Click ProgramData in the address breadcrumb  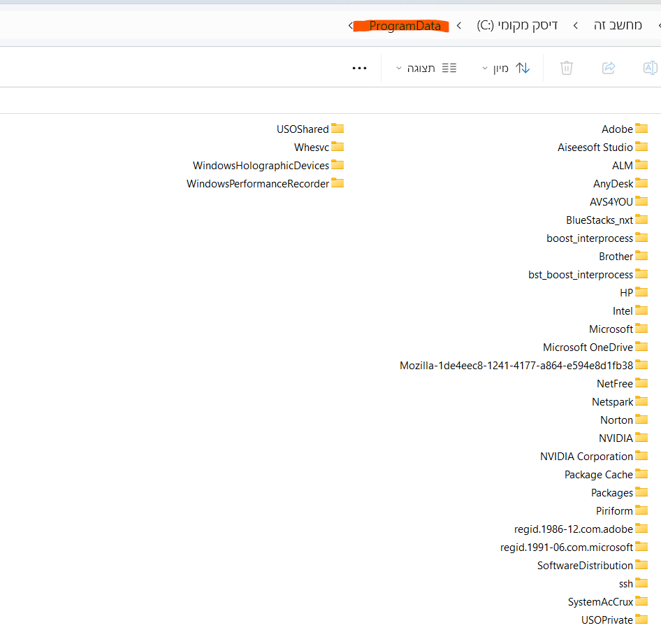[x=405, y=26]
